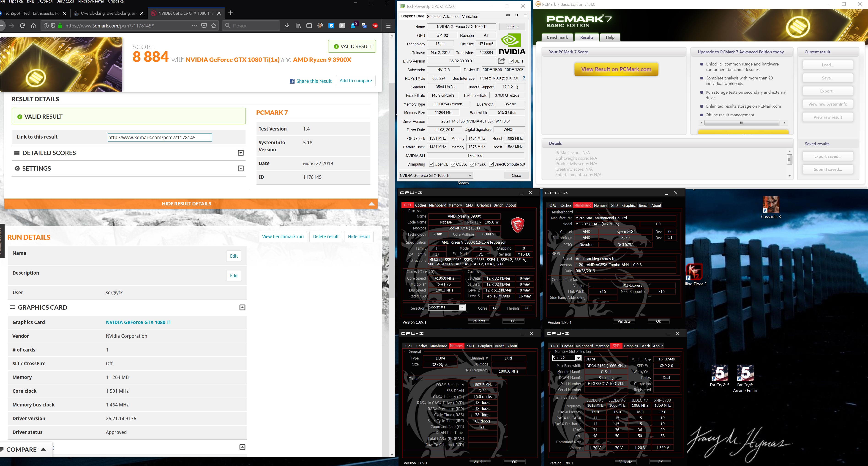The height and width of the screenshot is (466, 868).
Task: Click PCMark 7 upgrade list horizontal scrollbar
Action: [742, 123]
